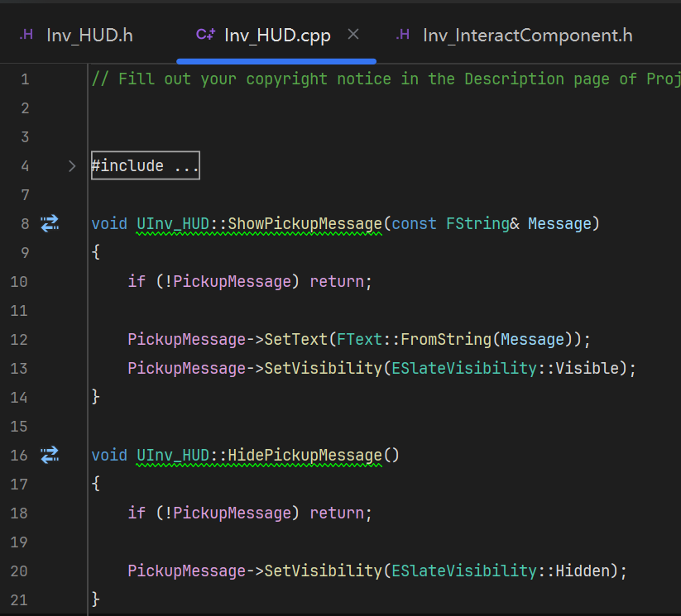Expand the folded #include region chevron
This screenshot has width=681, height=616.
pyautogui.click(x=72, y=166)
